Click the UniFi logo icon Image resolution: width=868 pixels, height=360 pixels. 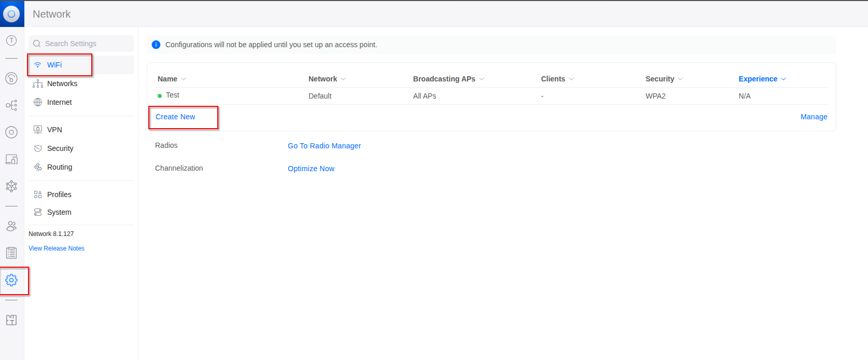tap(11, 14)
